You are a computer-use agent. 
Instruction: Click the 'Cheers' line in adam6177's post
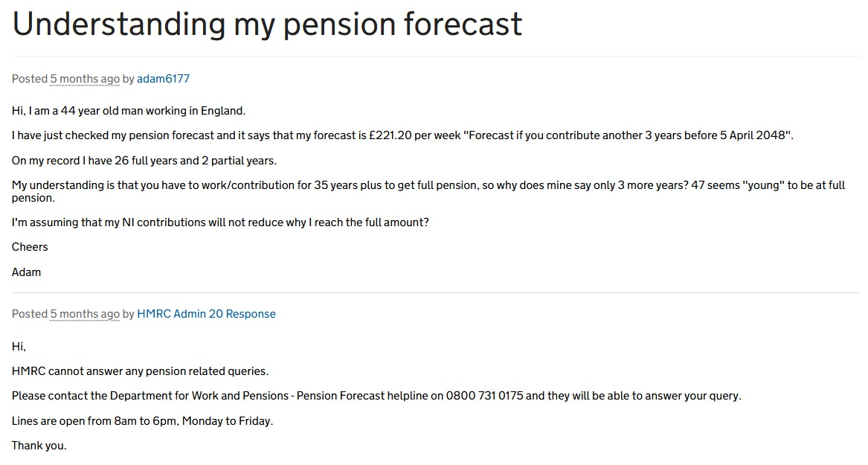30,247
